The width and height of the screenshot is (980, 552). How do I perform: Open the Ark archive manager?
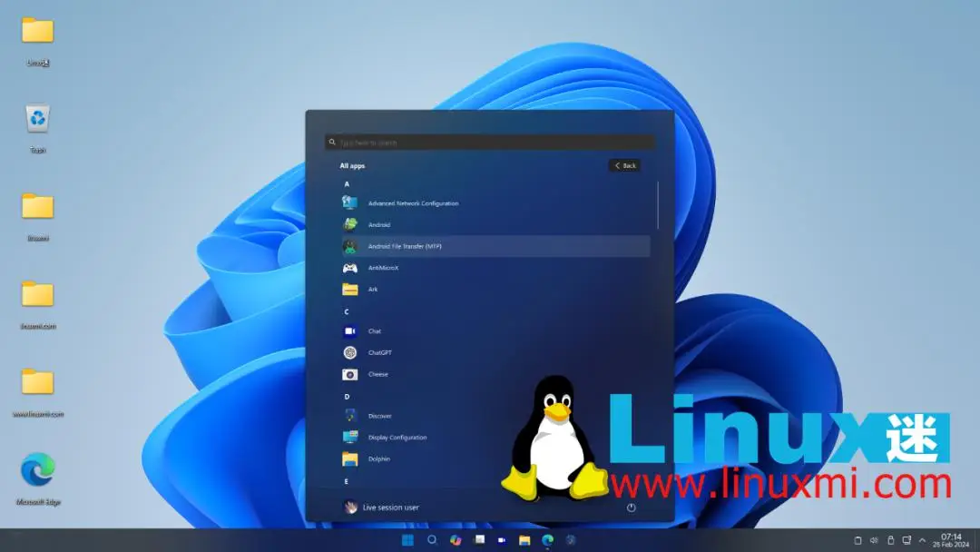(372, 290)
